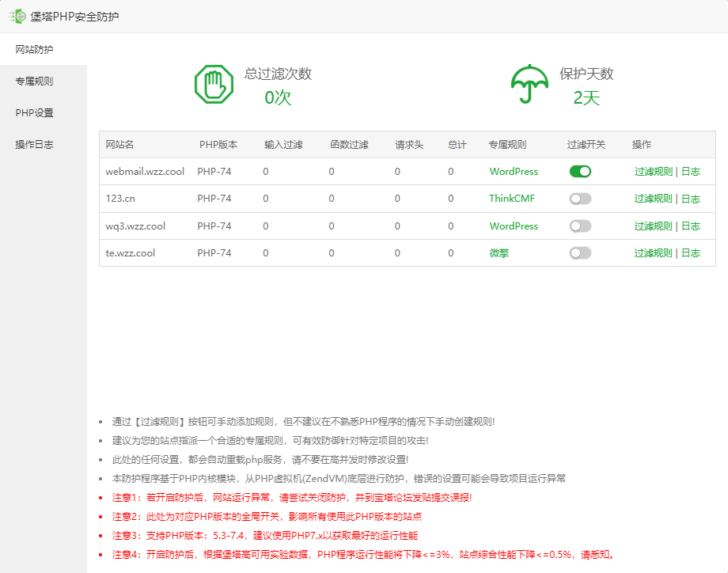Click the 总计 column header
The width and height of the screenshot is (728, 573).
tap(457, 144)
